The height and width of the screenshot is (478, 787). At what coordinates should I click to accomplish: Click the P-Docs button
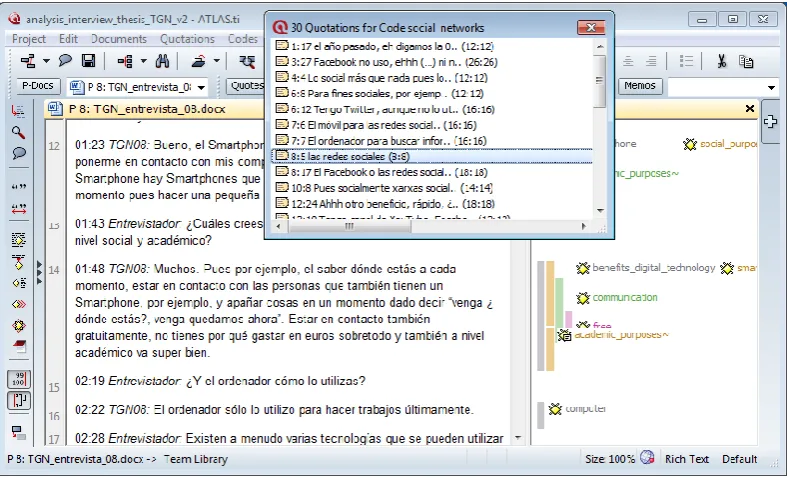[38, 86]
